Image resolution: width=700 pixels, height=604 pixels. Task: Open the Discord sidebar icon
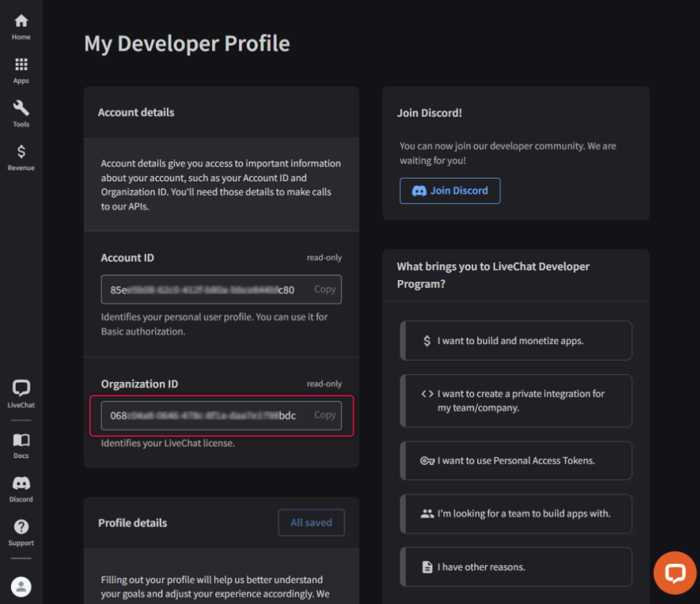tap(21, 488)
